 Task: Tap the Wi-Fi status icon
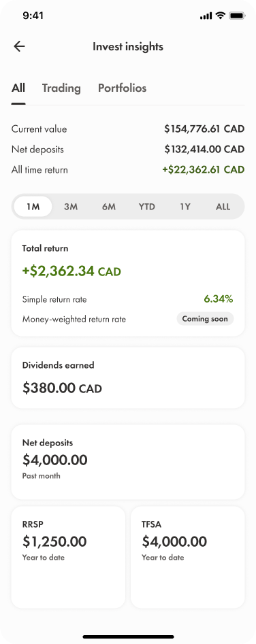pos(221,16)
